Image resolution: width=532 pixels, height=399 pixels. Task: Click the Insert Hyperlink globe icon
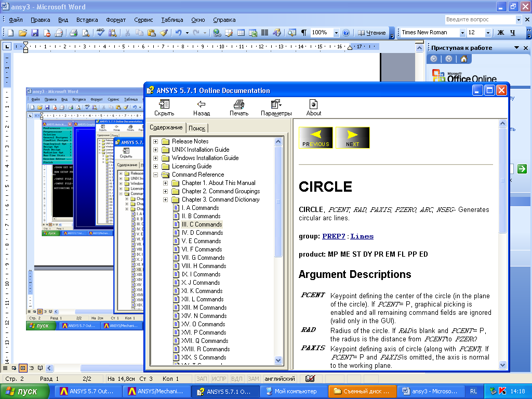(x=217, y=33)
